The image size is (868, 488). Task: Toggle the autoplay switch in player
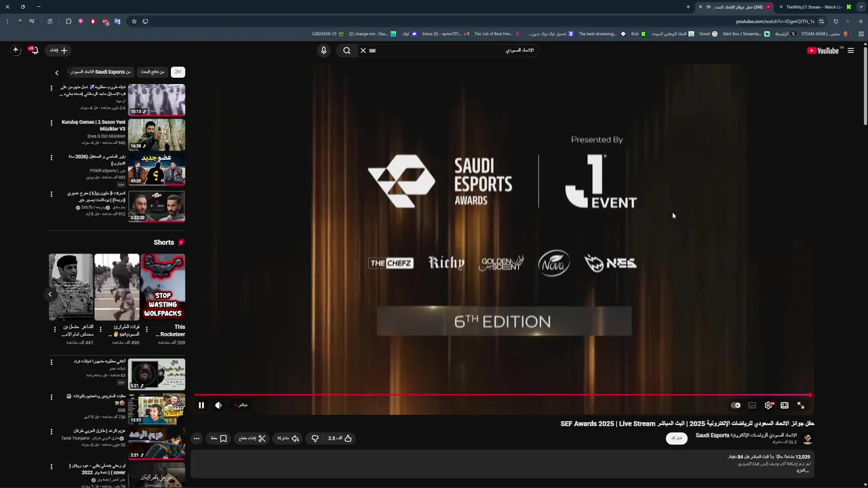[x=736, y=405]
